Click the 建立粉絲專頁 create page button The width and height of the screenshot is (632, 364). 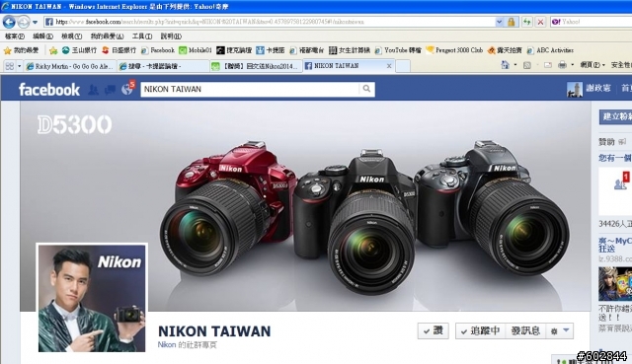point(615,116)
